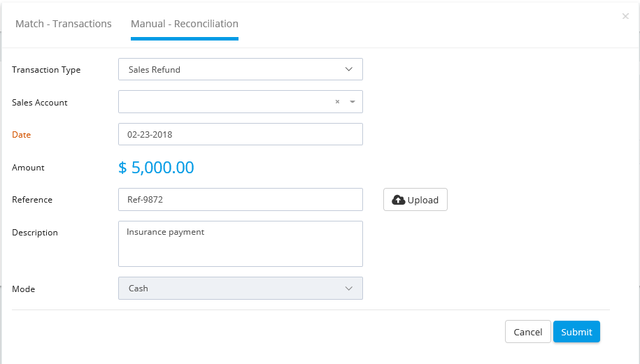Screen dimensions: 640x364
Task: Close the reconciliation dialog with X
Action: coord(625,16)
